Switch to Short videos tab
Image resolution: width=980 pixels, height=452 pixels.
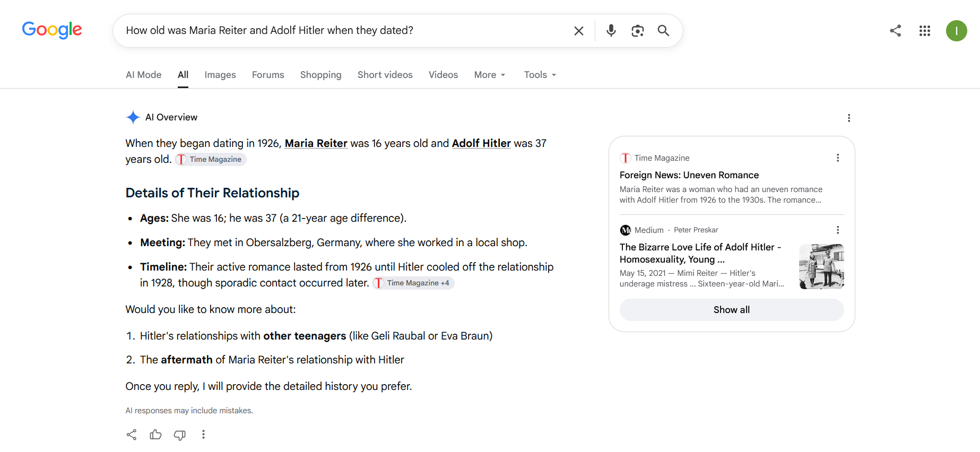click(385, 75)
